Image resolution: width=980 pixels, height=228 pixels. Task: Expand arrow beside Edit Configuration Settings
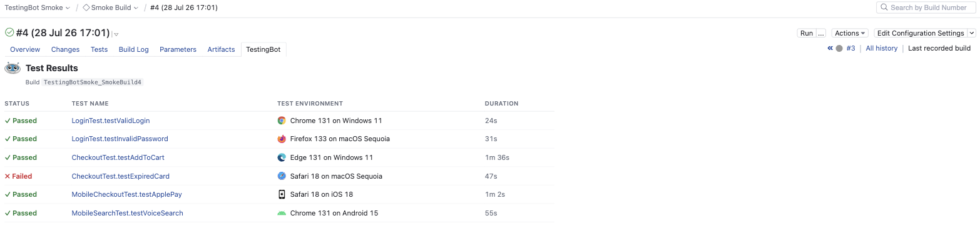click(972, 33)
